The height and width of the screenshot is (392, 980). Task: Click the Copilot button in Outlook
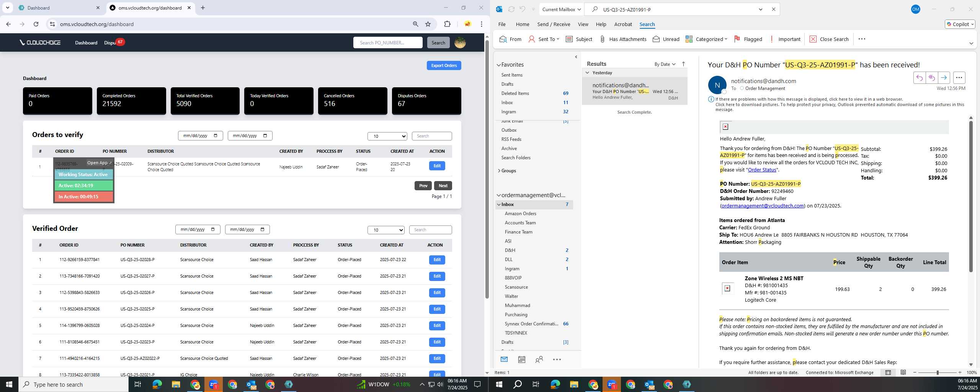(x=960, y=24)
